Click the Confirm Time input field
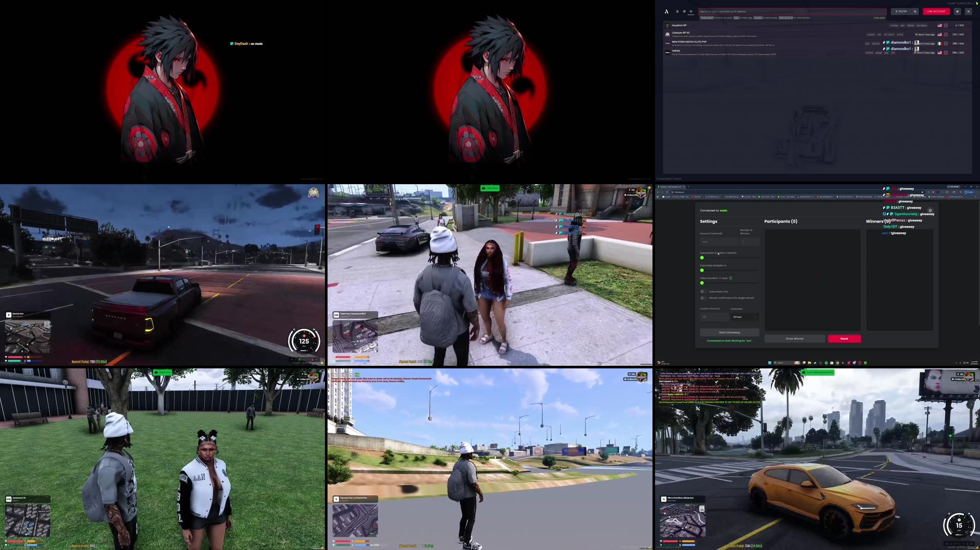 [714, 317]
